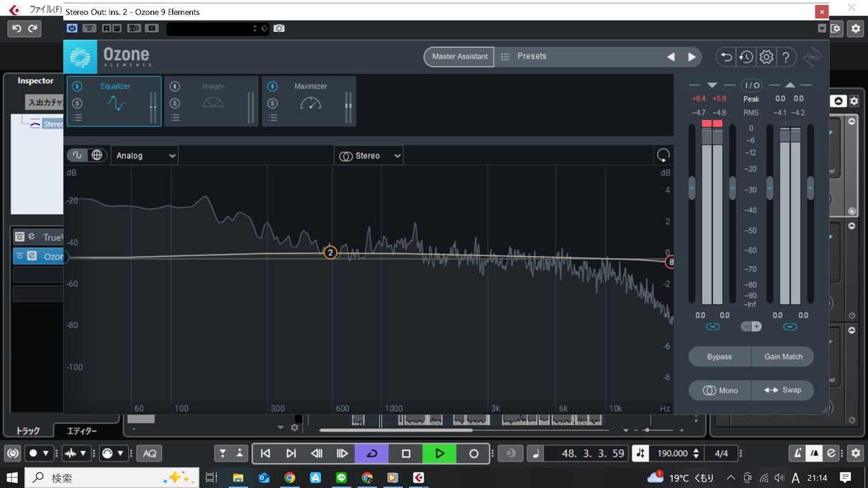
Task: Adjust the input gain left slider
Action: click(x=692, y=188)
